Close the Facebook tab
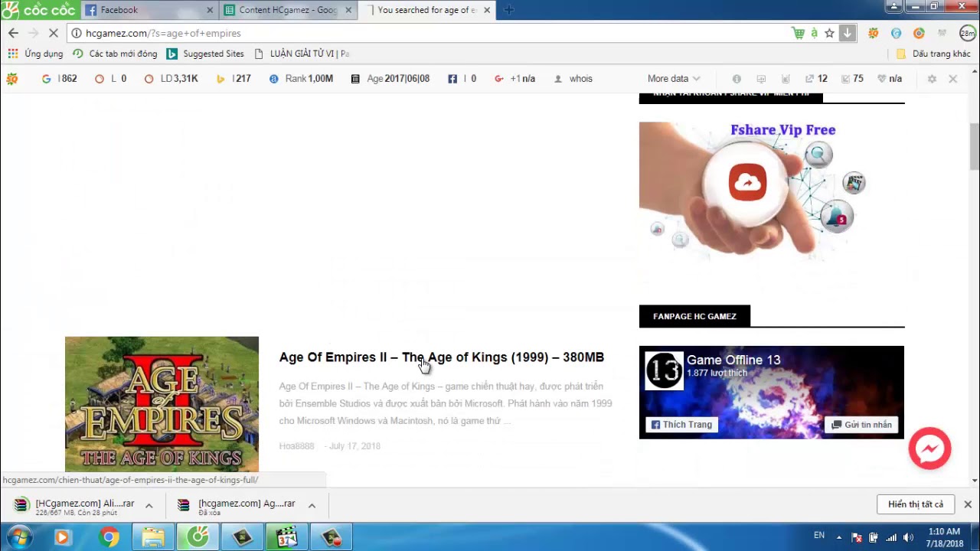Viewport: 980px width, 551px height. point(210,10)
